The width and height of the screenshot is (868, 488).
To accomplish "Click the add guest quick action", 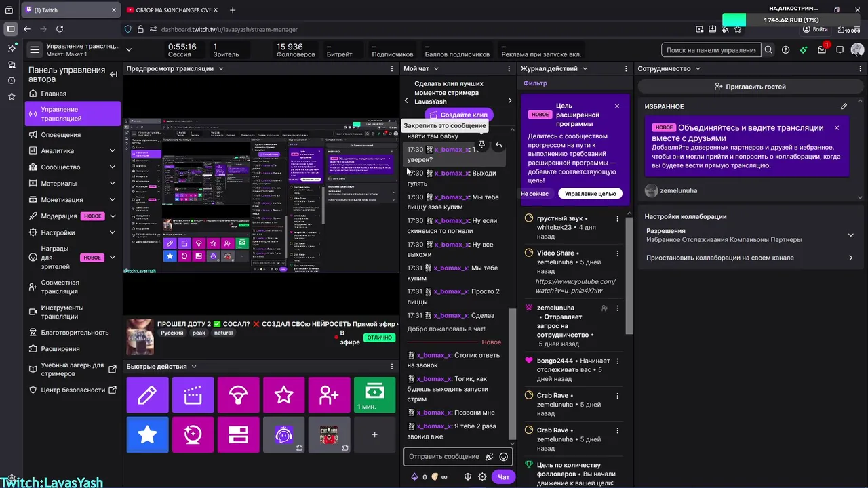I will [x=329, y=395].
